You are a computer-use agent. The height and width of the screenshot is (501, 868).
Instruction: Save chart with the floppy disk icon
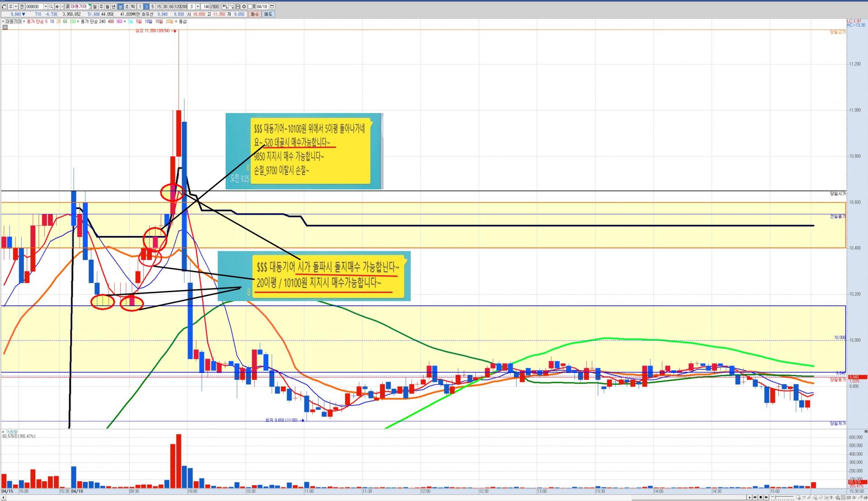pyautogui.click(x=237, y=7)
